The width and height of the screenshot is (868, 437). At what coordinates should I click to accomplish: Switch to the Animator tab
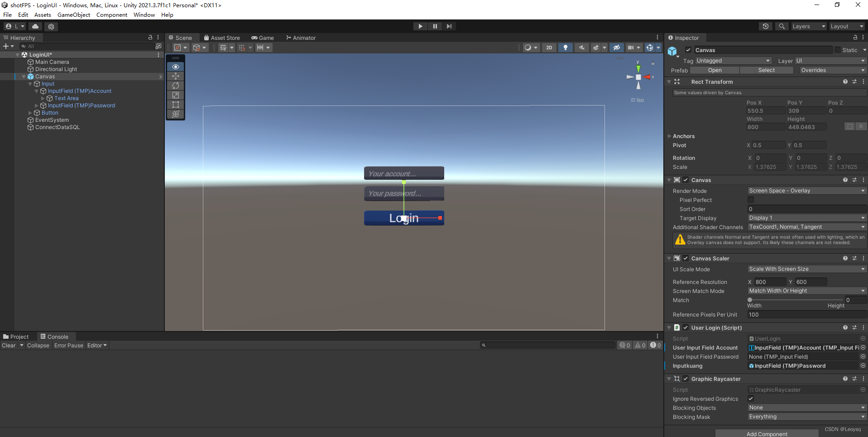[301, 38]
